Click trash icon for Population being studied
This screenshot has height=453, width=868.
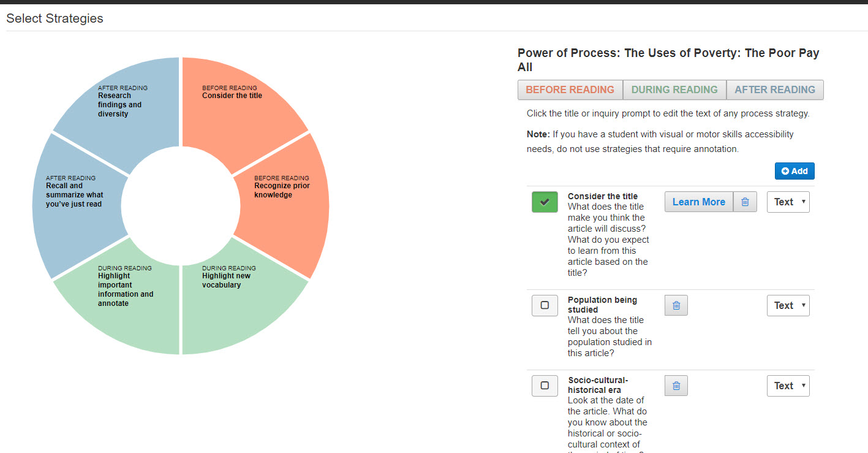pos(676,305)
